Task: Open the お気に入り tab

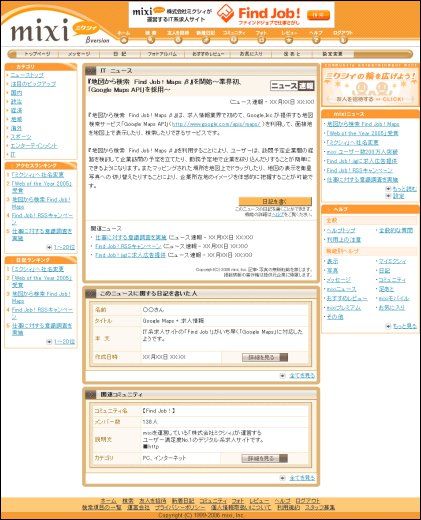Action: (x=251, y=54)
